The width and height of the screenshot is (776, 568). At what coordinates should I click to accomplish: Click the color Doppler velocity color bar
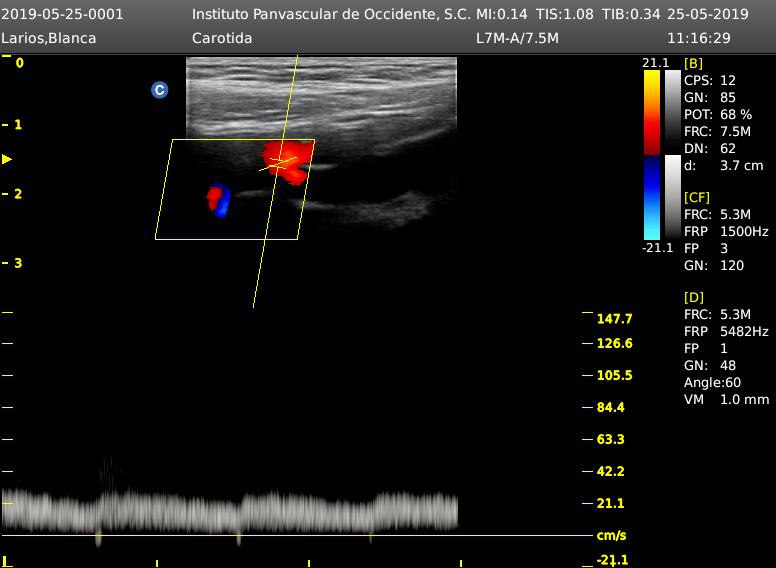tap(652, 155)
